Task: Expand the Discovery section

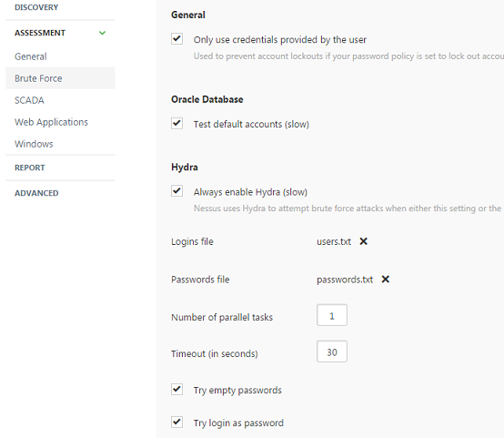Action: [x=36, y=7]
